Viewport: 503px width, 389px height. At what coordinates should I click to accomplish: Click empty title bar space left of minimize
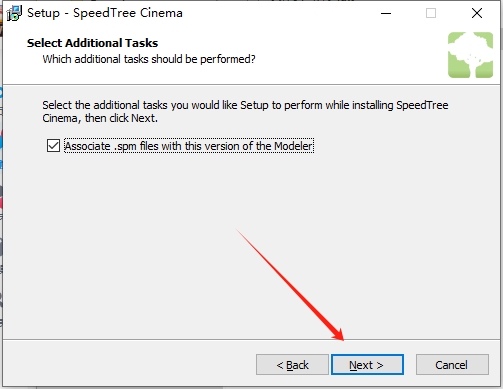[280, 13]
